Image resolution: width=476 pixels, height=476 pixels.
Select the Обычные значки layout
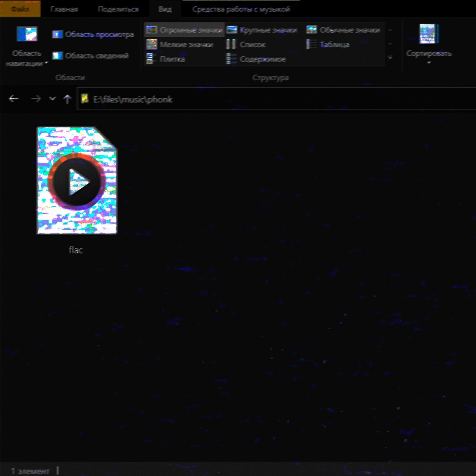tap(343, 30)
